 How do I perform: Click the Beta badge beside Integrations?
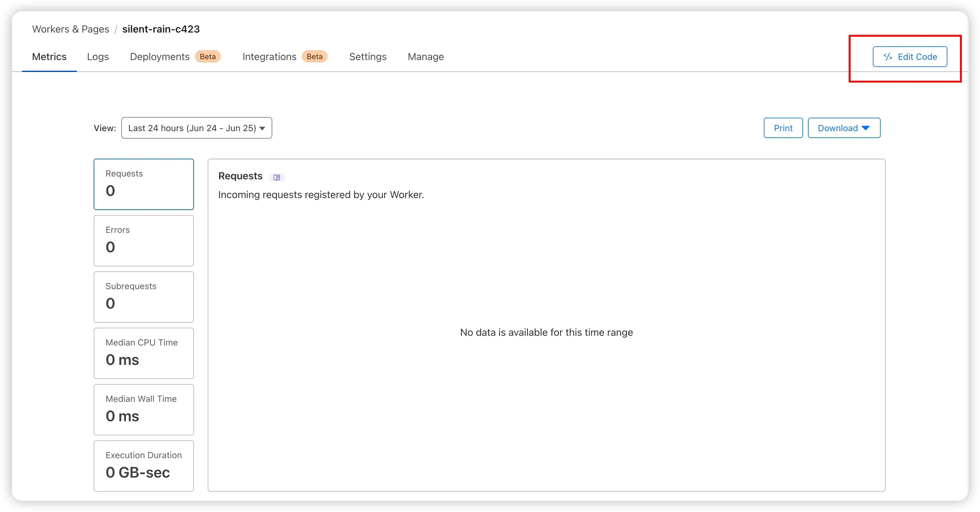(315, 57)
